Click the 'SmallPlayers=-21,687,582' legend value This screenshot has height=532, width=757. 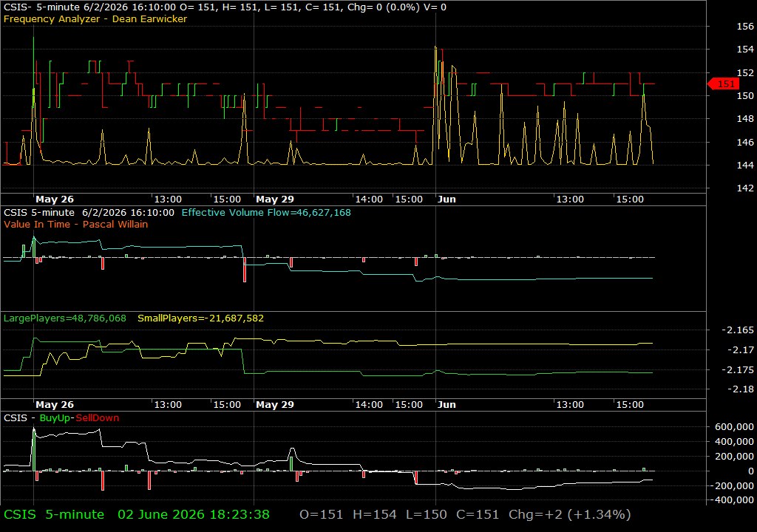[x=201, y=318]
